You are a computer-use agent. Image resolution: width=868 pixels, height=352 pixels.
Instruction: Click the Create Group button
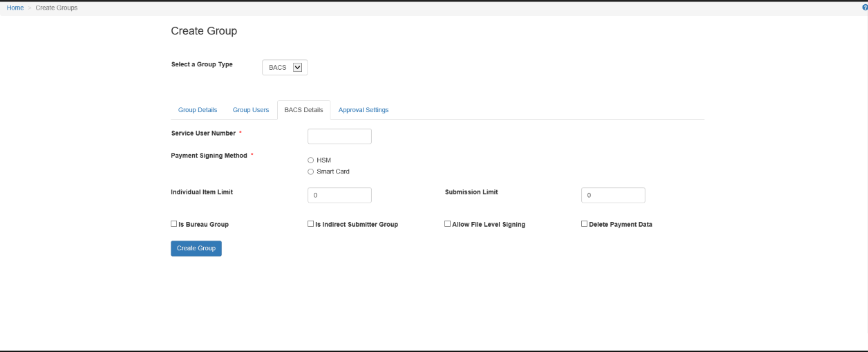coord(196,248)
